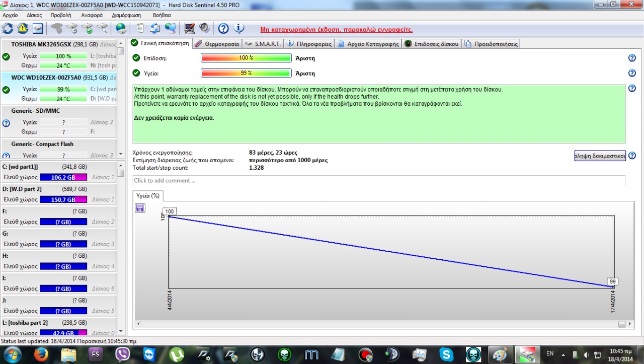The height and width of the screenshot is (364, 644).
Task: Open the report document toolbar icon
Action: [140, 28]
